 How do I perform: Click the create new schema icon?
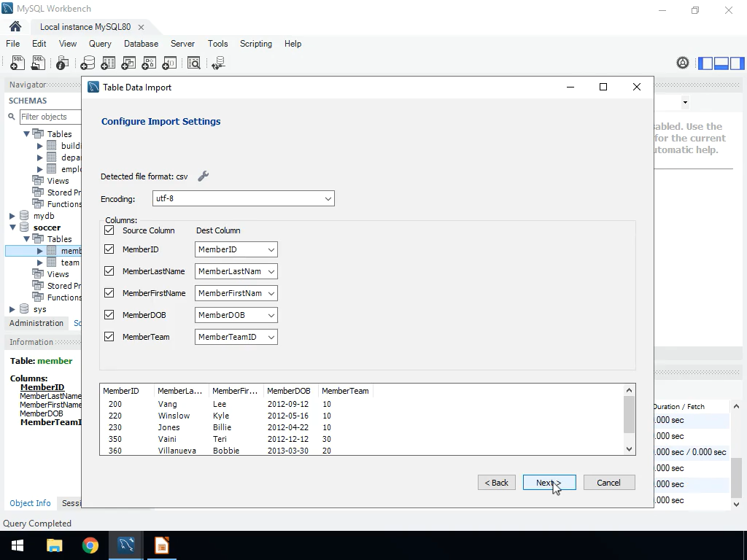pos(88,63)
